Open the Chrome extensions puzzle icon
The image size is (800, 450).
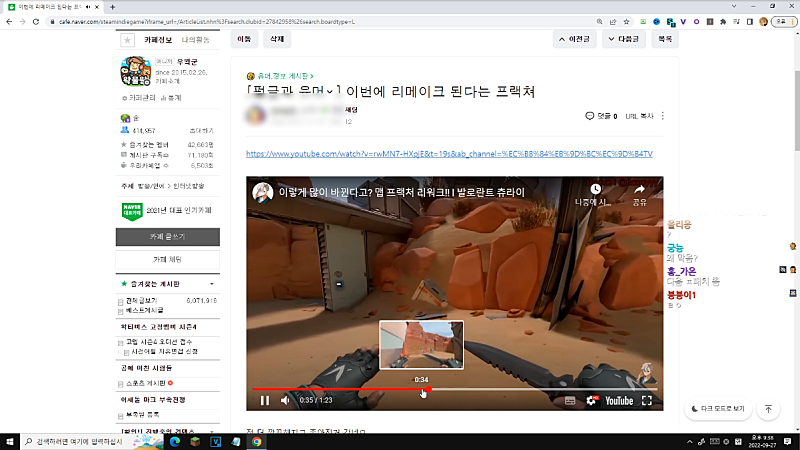pos(723,22)
